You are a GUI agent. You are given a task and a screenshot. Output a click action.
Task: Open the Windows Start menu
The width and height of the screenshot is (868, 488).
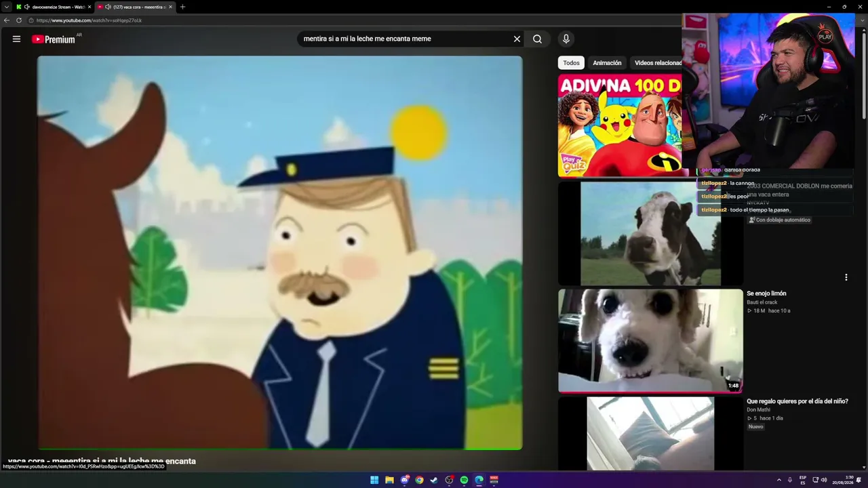[x=374, y=480]
